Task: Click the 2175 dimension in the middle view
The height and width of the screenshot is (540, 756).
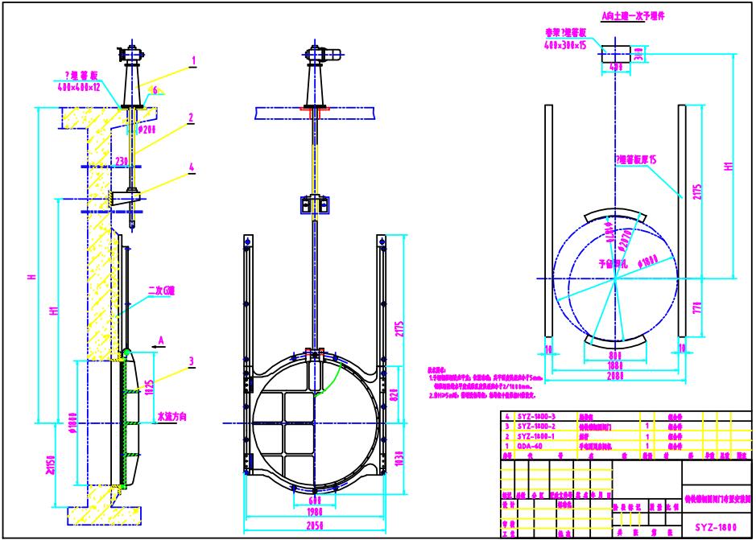Action: click(x=398, y=330)
